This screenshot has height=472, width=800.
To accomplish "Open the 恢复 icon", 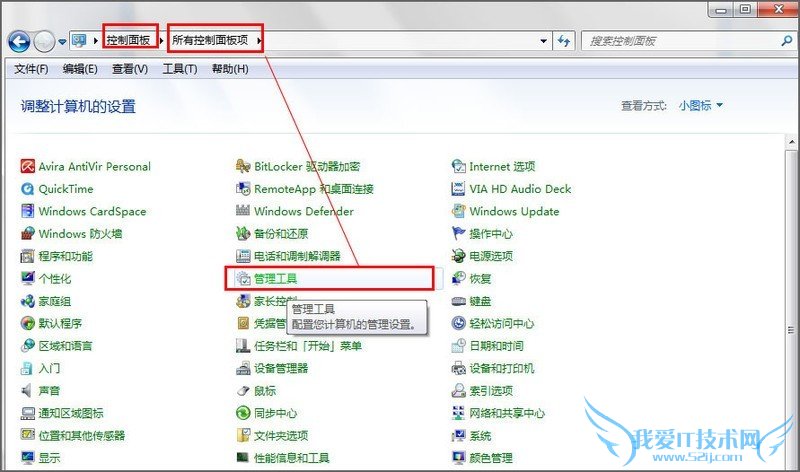I will click(459, 278).
